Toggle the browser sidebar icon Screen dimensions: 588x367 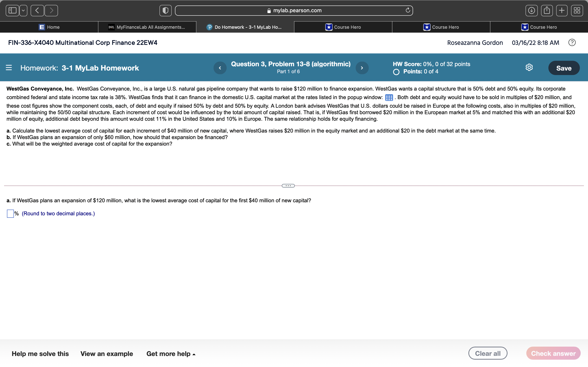coord(12,10)
